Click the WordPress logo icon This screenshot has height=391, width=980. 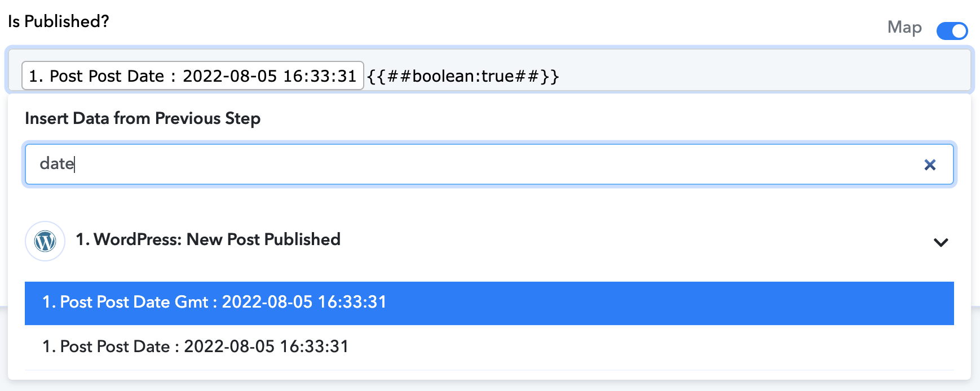(x=45, y=241)
